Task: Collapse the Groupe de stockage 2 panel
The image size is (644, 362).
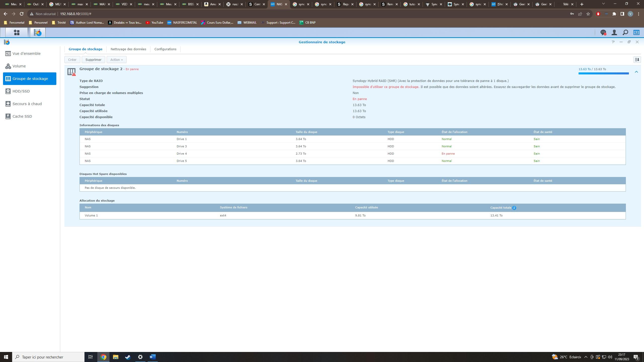Action: (636, 72)
